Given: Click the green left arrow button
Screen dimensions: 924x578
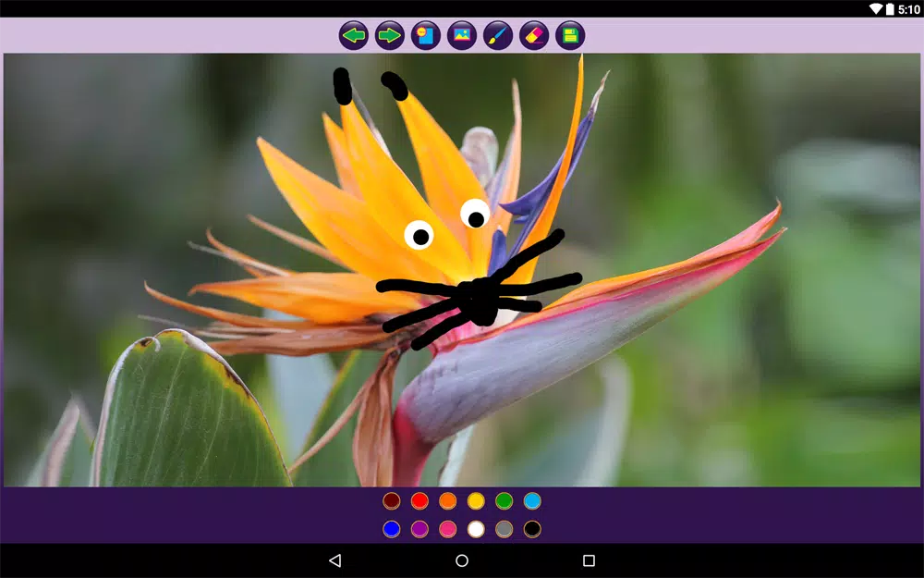Looking at the screenshot, I should click(x=354, y=35).
